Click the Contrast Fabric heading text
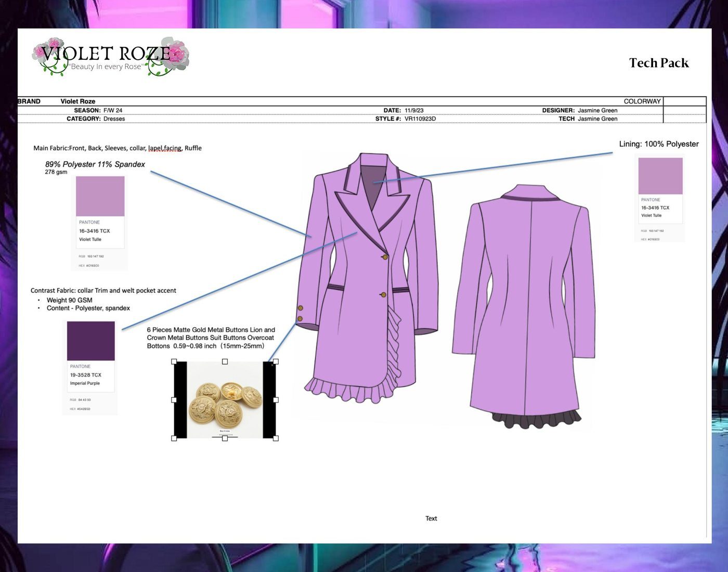 (103, 291)
